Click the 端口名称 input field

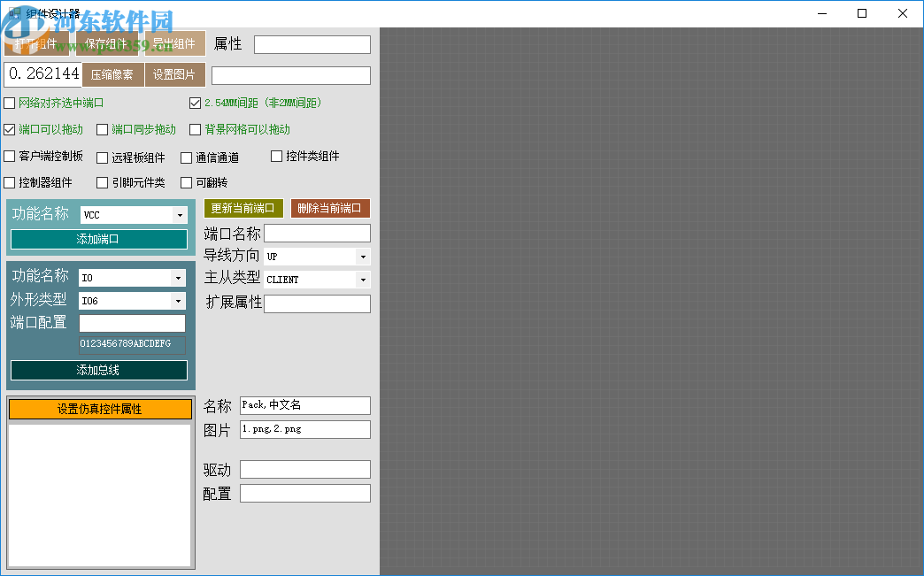click(316, 233)
